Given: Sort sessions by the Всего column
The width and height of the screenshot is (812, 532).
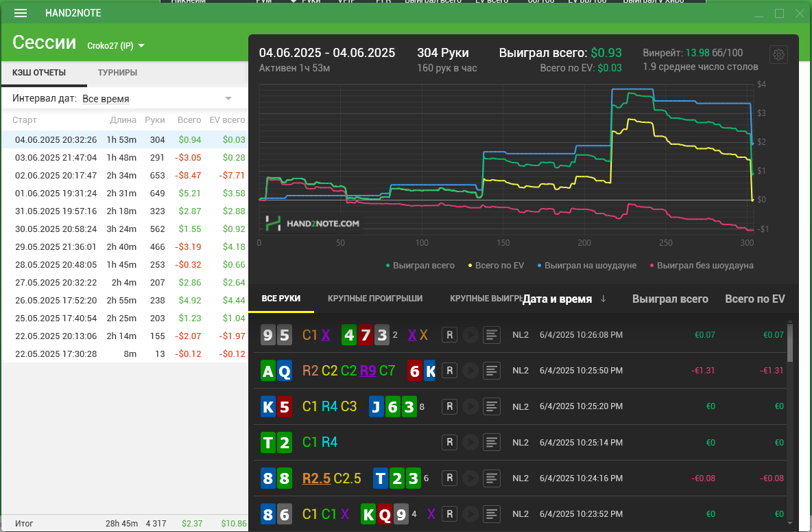Looking at the screenshot, I should click(x=189, y=119).
